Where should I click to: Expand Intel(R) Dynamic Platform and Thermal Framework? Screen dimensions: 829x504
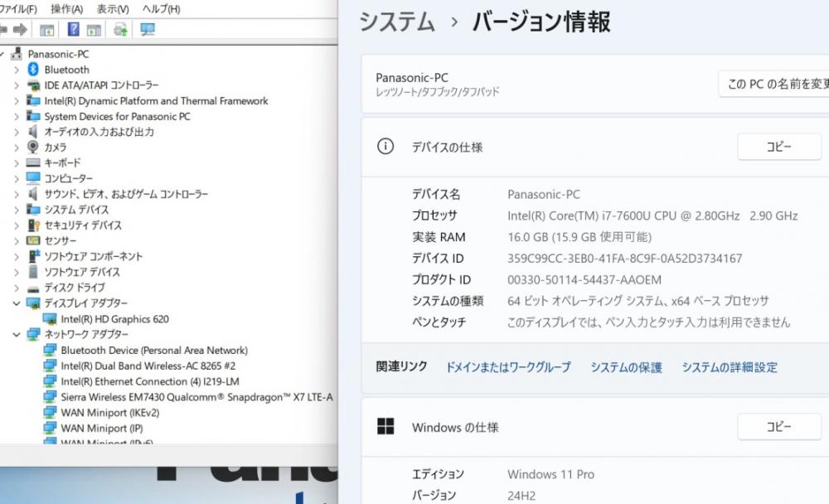pos(17,101)
